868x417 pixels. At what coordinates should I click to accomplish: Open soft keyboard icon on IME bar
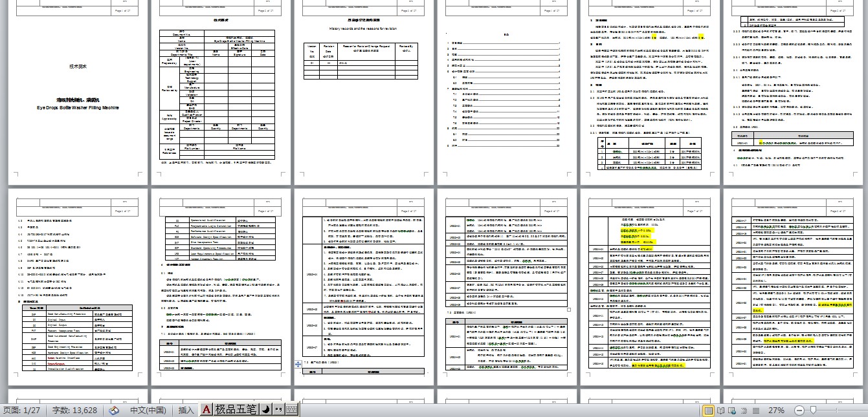pos(291,409)
